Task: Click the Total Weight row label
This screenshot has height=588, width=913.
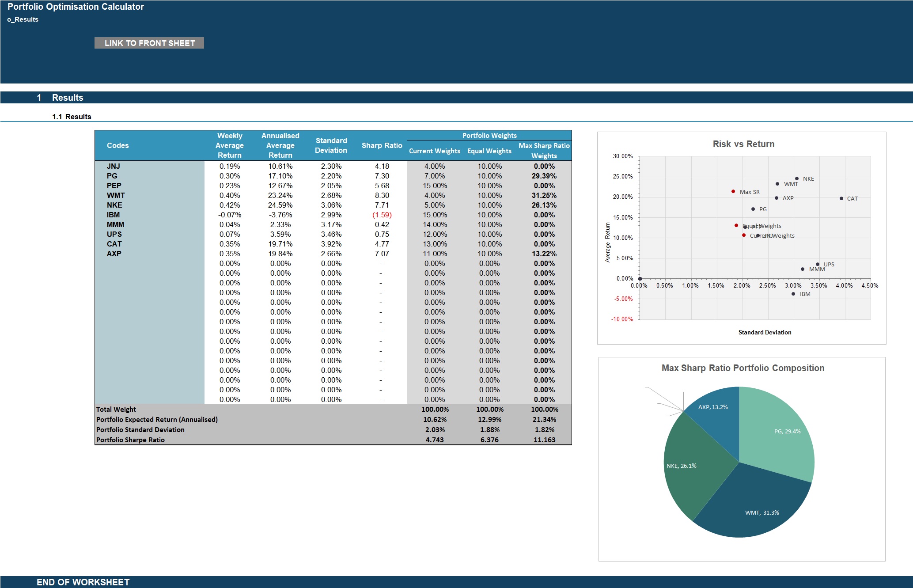Action: [x=116, y=410]
